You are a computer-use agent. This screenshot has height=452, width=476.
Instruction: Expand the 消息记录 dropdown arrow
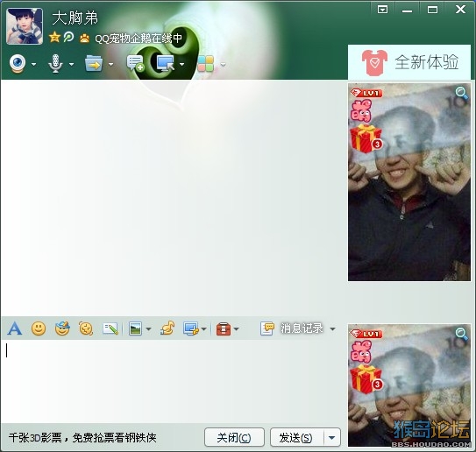tap(333, 328)
